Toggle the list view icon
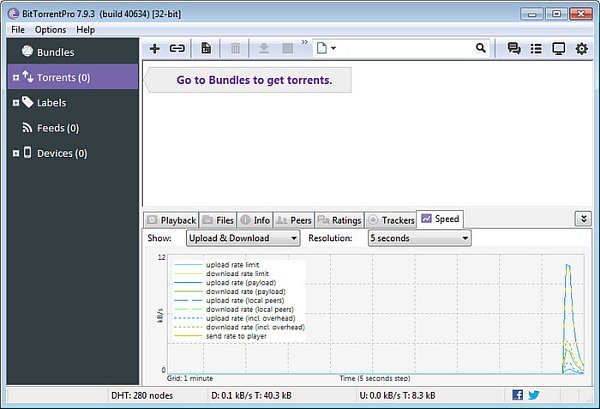This screenshot has height=409, width=600. tap(536, 49)
